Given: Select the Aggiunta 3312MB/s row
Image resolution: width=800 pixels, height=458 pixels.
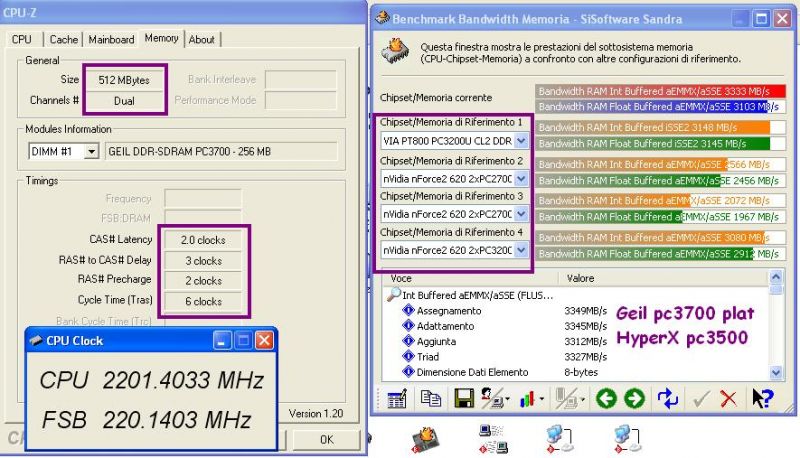Looking at the screenshot, I should [505, 341].
